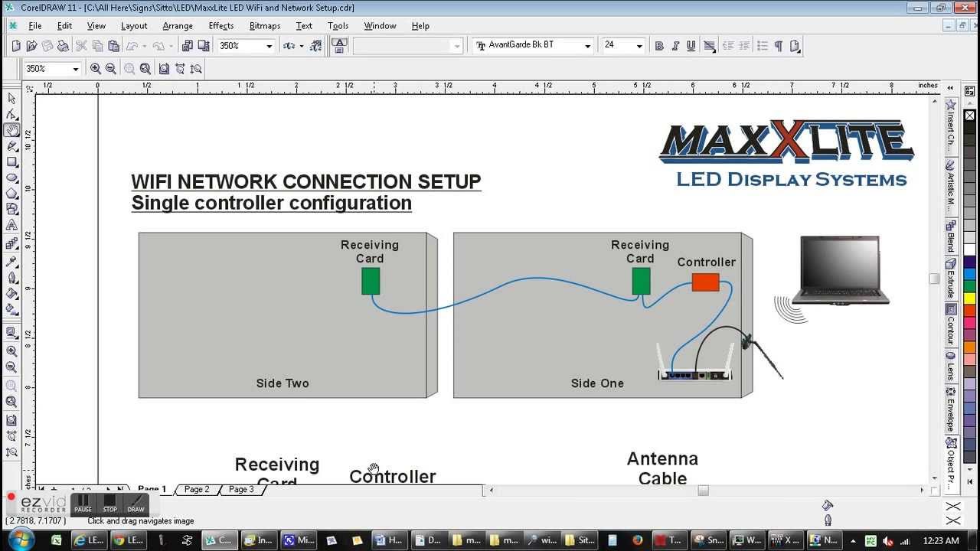Click the vertical scrollbar thumb
Viewport: 980px width, 551px height.
click(934, 279)
